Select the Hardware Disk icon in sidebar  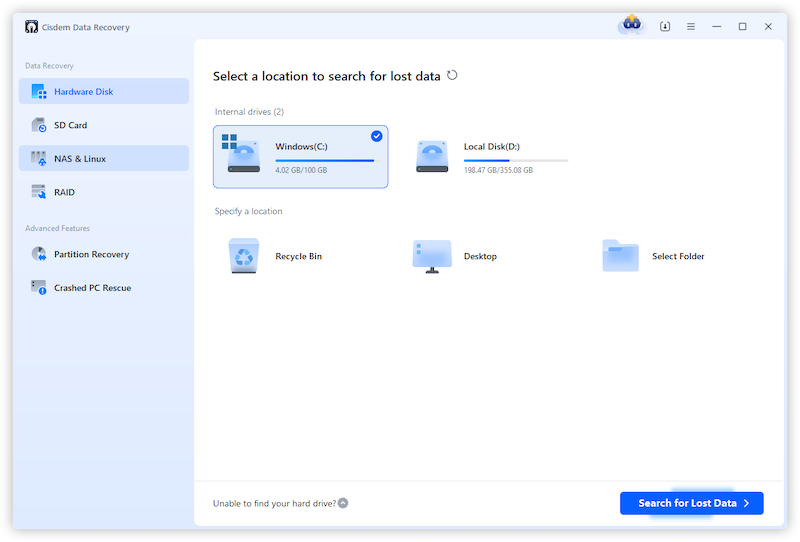pyautogui.click(x=39, y=91)
